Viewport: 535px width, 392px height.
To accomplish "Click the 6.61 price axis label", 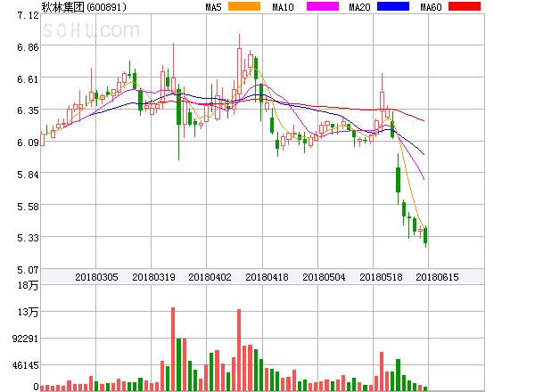I will (28, 79).
